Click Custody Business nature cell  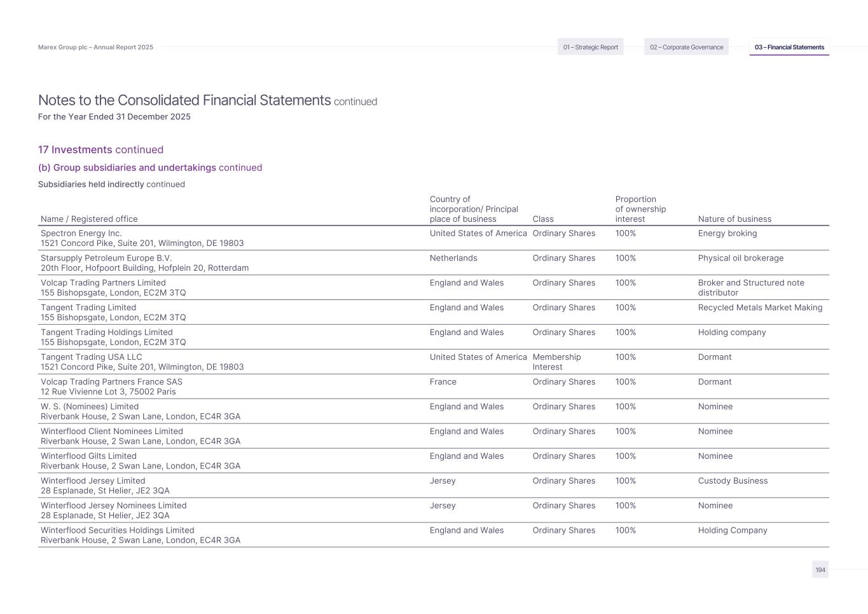(733, 481)
